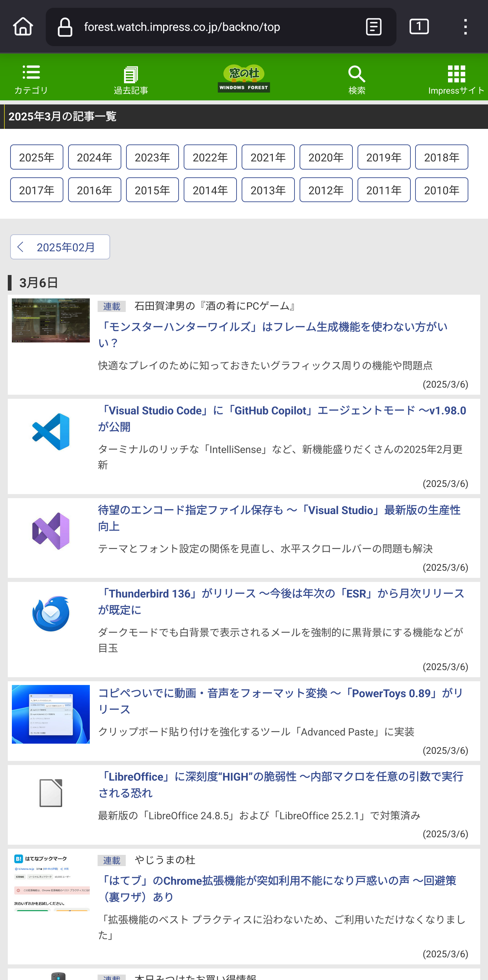
Task: Select the ターミナルのリッチな IntelliSense summary text
Action: pyautogui.click(x=281, y=457)
